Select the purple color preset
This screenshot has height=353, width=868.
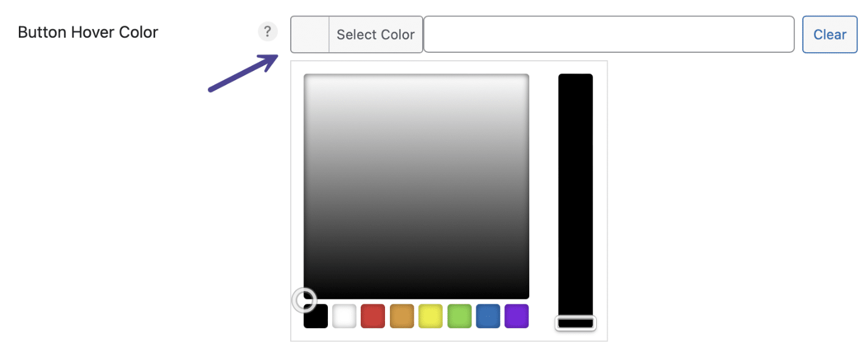pos(516,316)
